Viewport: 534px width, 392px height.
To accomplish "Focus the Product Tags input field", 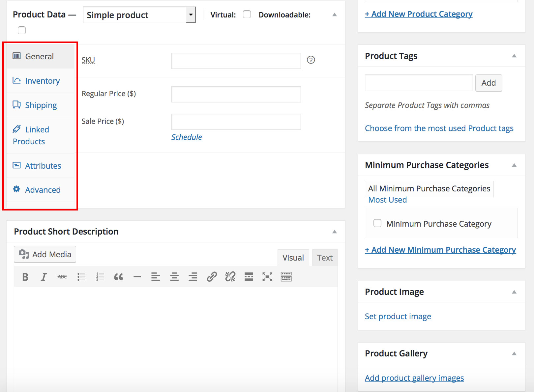I will pyautogui.click(x=419, y=83).
